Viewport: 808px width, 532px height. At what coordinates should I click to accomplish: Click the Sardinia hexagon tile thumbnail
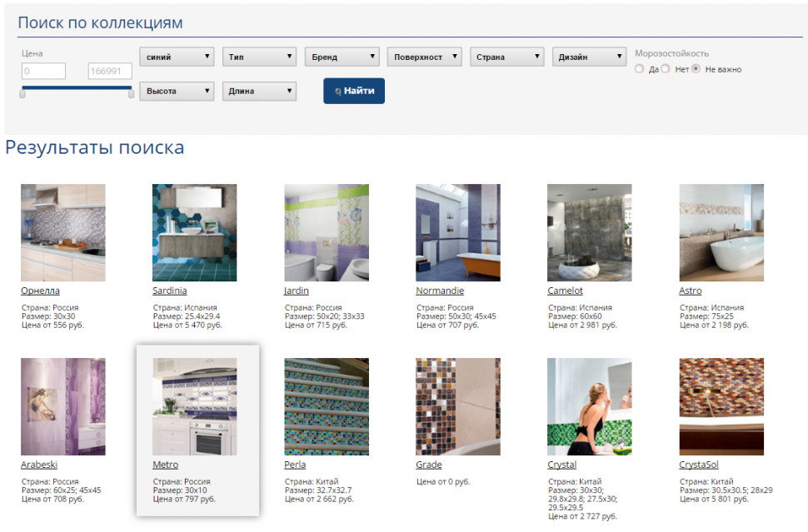195,233
